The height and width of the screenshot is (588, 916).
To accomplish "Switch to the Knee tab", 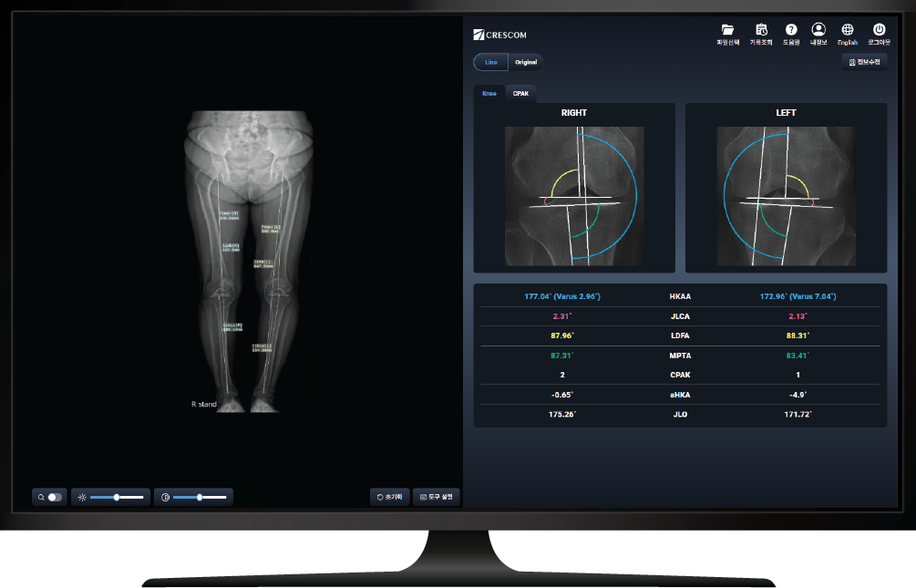I will pos(489,94).
